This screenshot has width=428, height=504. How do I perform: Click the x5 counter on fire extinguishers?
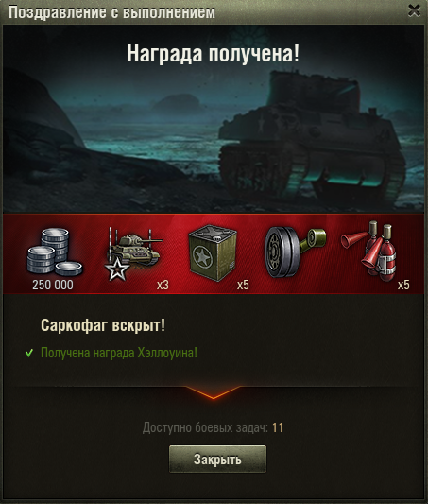[x=403, y=286]
